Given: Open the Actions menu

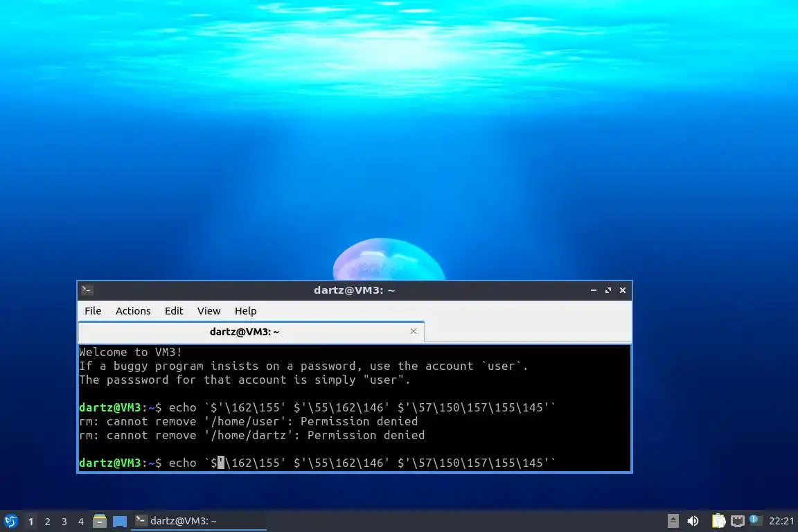Looking at the screenshot, I should (x=133, y=310).
